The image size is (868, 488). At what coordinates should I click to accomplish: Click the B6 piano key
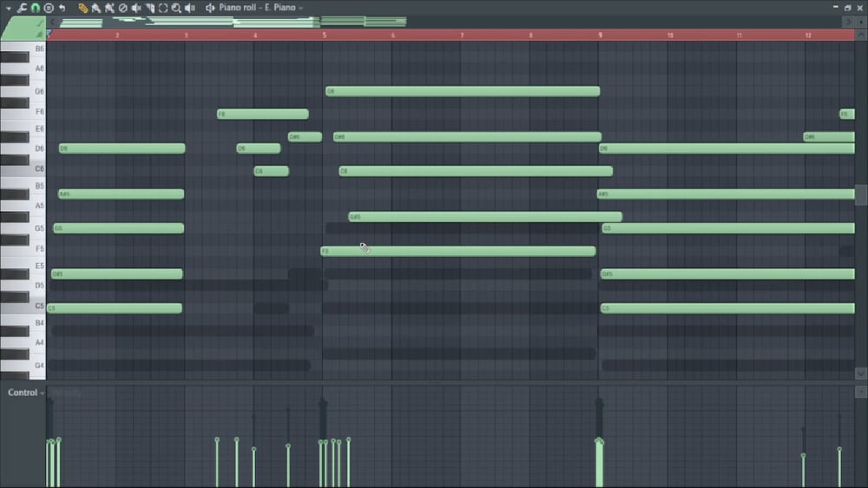click(23, 48)
